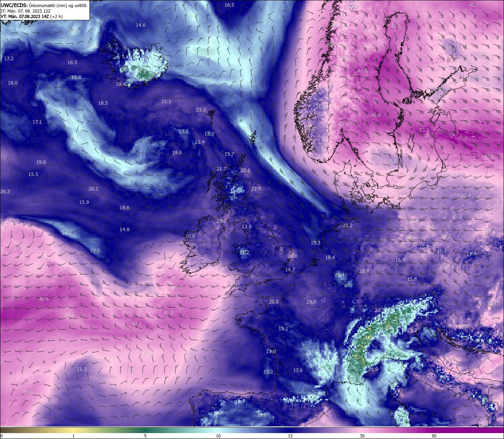Click the map value 48.0
This screenshot has width=504, height=439.
pos(362,71)
